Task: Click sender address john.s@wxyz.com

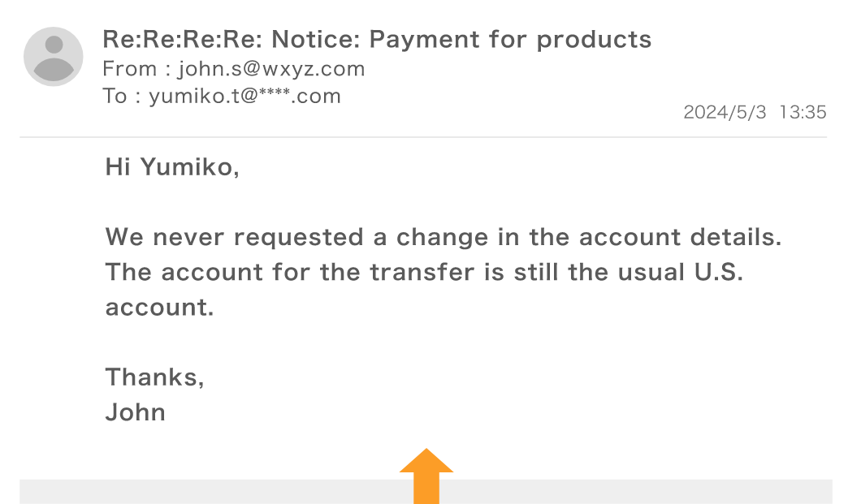Action: coord(271,69)
